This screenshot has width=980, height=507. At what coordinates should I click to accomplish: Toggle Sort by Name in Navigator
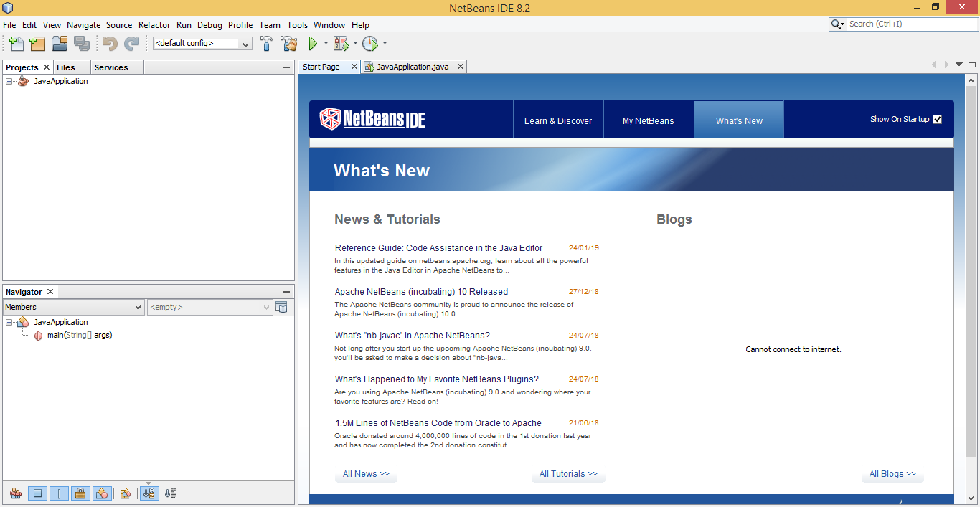tap(149, 493)
